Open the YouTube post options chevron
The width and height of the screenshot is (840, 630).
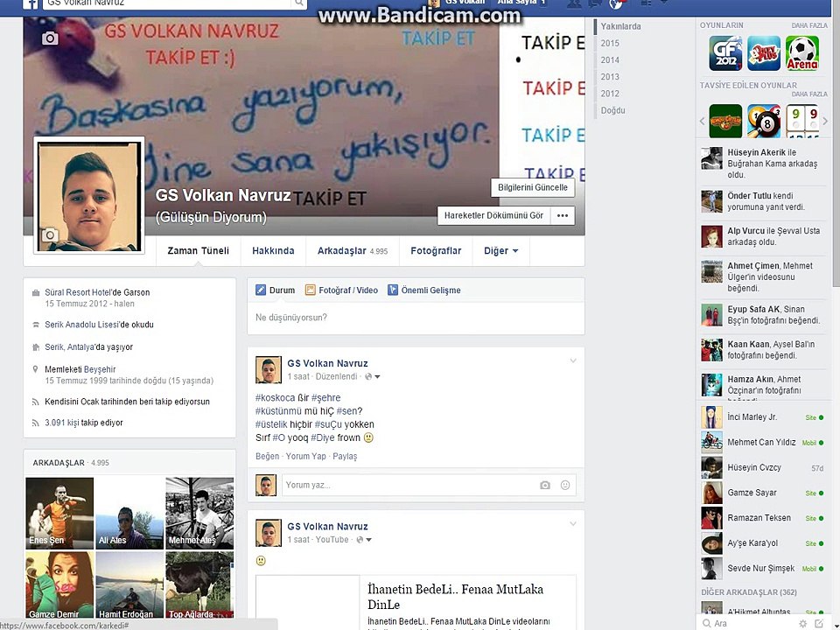572,523
